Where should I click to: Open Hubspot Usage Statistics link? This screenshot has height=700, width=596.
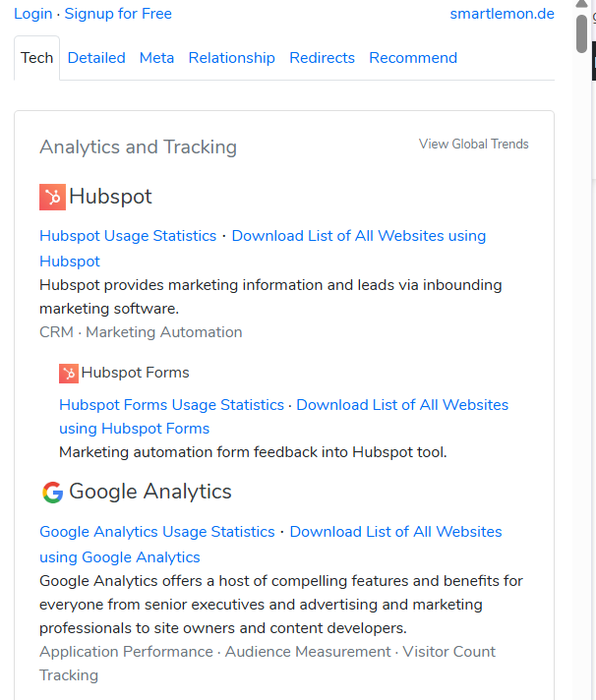128,236
